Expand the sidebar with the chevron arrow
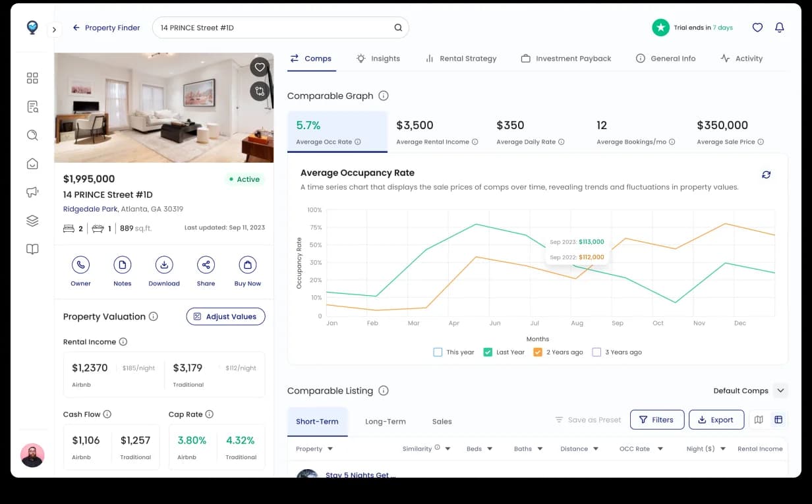The width and height of the screenshot is (812, 504). pyautogui.click(x=55, y=30)
